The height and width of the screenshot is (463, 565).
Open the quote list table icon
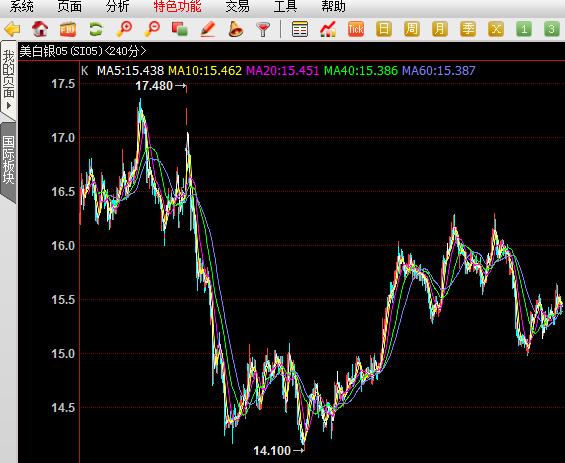(x=299, y=29)
